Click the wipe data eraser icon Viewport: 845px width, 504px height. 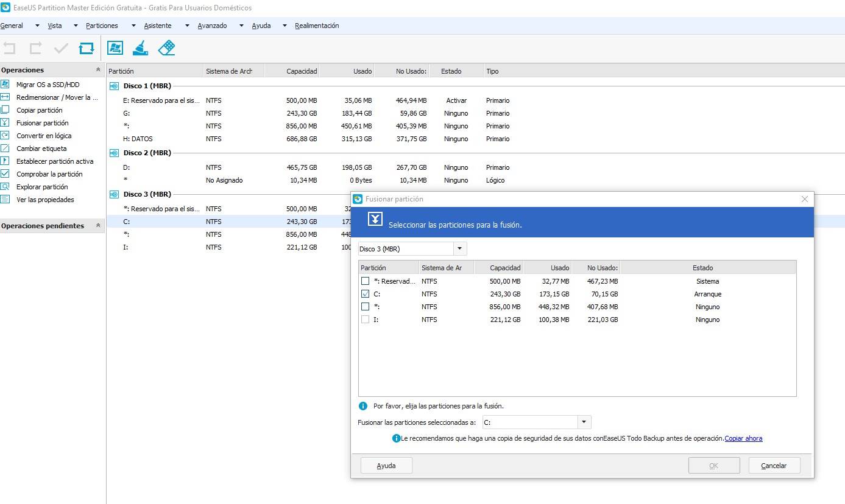click(166, 48)
